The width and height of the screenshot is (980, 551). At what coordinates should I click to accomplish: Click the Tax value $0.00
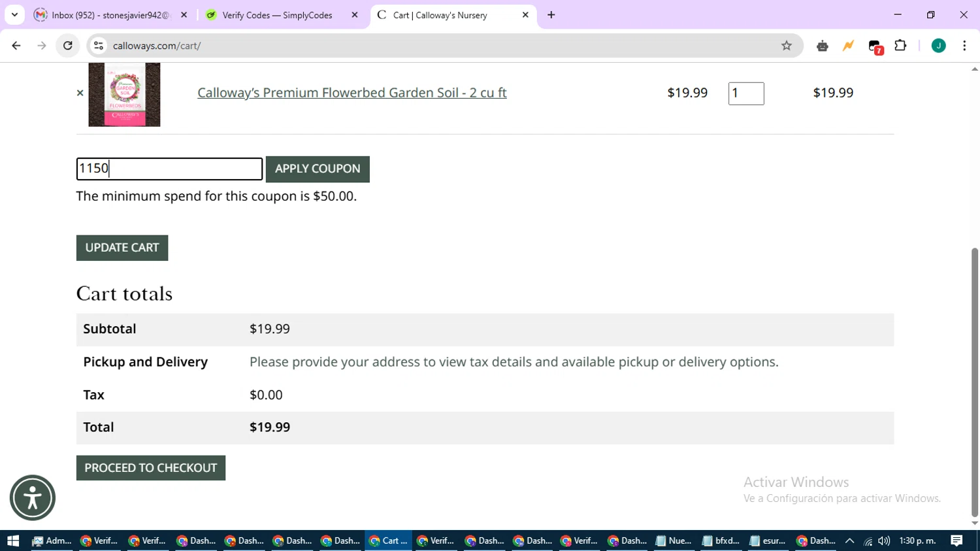(x=266, y=395)
